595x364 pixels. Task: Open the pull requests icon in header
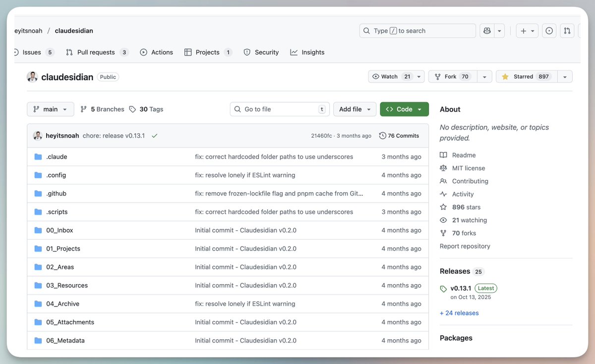[x=567, y=31]
